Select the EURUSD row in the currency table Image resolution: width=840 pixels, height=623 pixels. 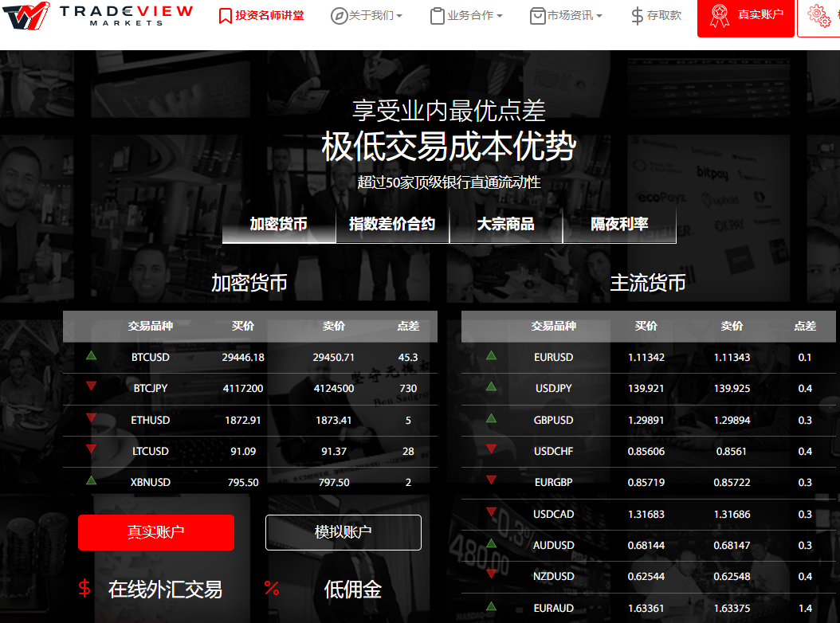[553, 357]
